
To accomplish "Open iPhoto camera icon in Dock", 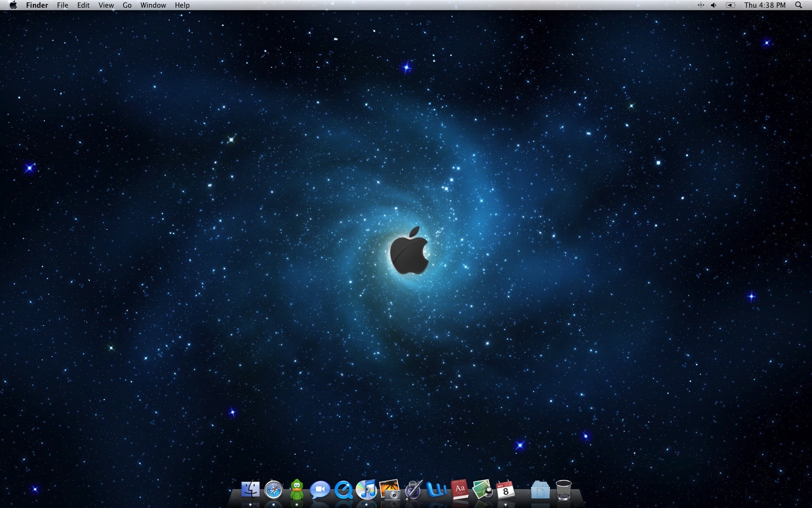I will [390, 490].
